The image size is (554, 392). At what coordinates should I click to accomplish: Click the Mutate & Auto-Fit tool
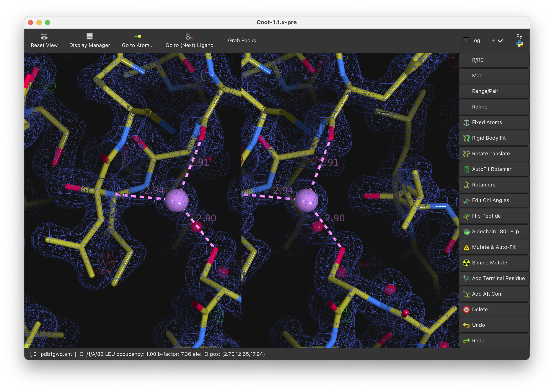494,247
